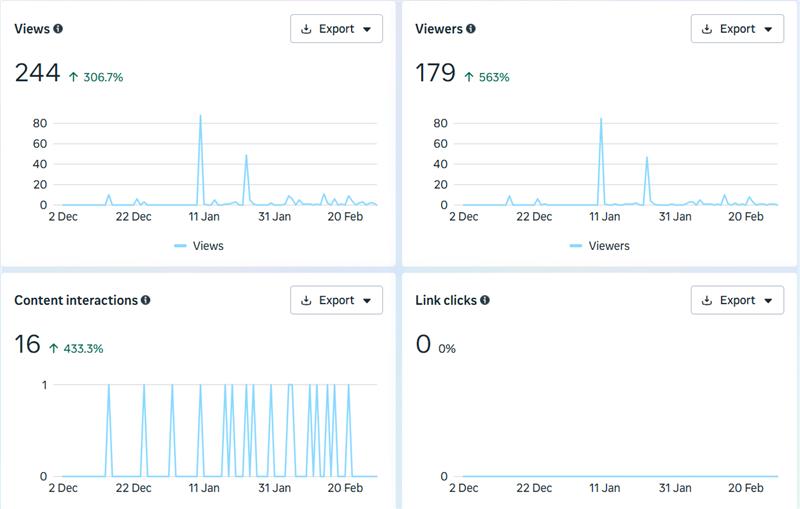Click the download icon in Viewers Export button

coord(707,29)
